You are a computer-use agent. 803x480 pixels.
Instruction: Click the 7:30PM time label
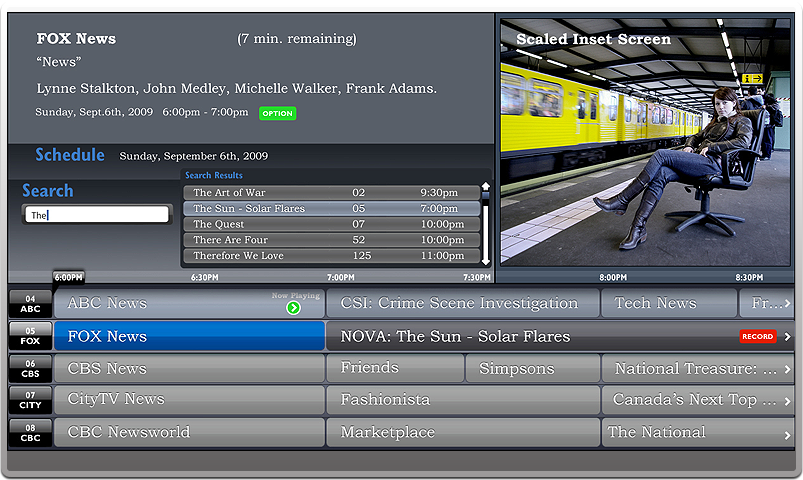tap(477, 277)
